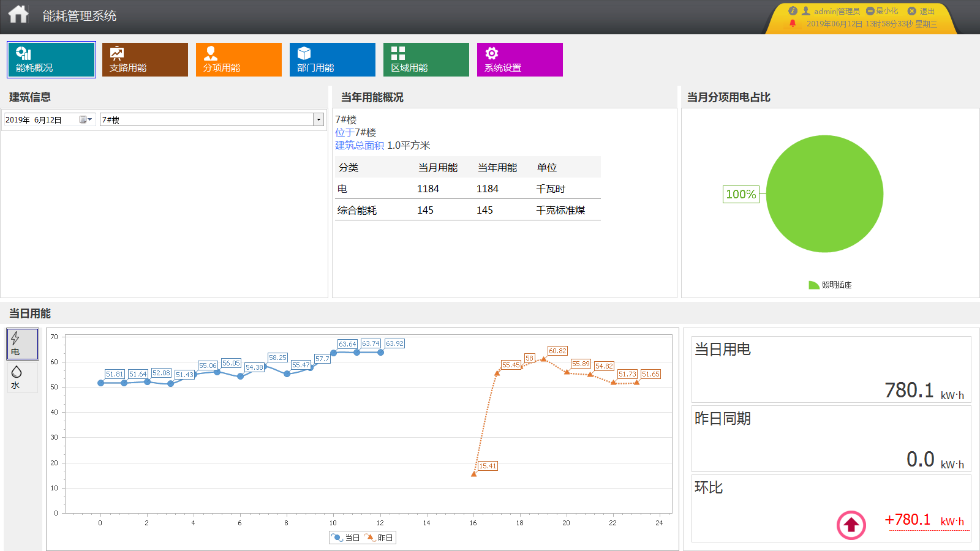This screenshot has width=980, height=551.
Task: Click the red up-arrow icon under 环比
Action: (x=850, y=525)
